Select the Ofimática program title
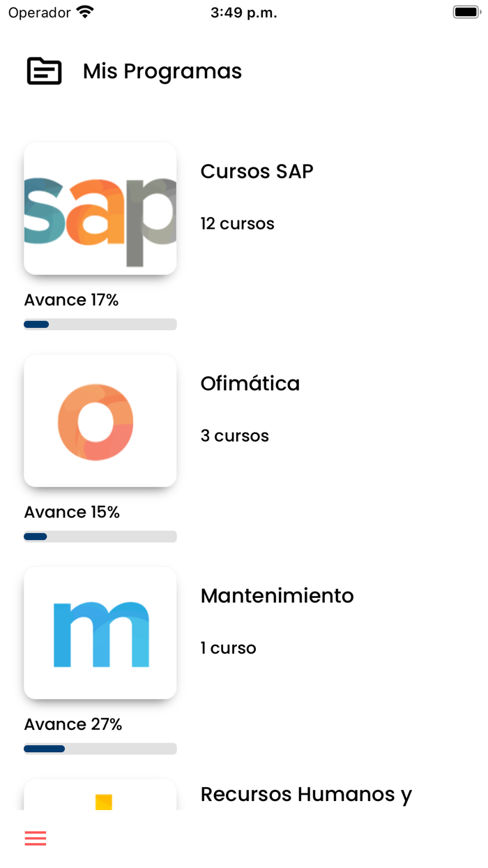The image size is (488, 868). click(x=250, y=383)
